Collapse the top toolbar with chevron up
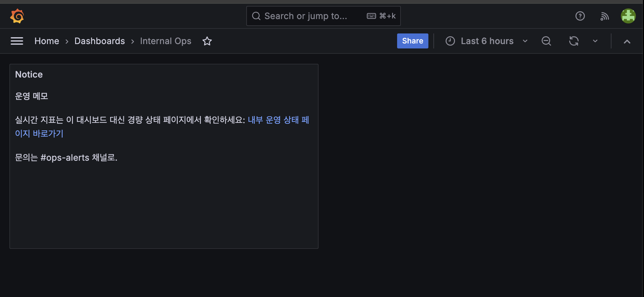Viewport: 644px width, 297px height. click(627, 42)
